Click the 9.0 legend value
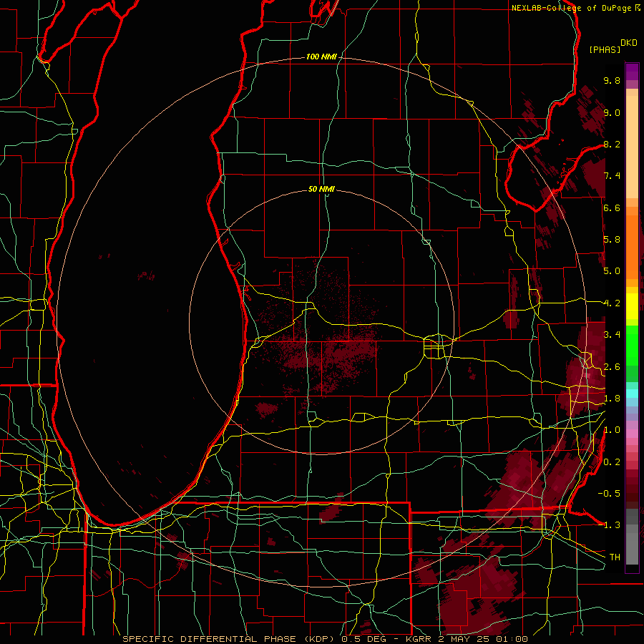This screenshot has height=644, width=644. click(x=612, y=112)
